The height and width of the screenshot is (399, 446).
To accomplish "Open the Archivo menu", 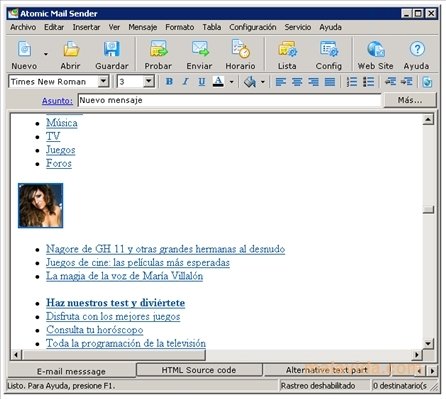I will 23,27.
